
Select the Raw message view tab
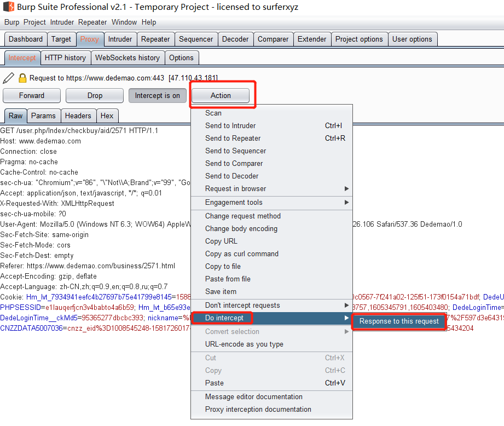[x=16, y=116]
